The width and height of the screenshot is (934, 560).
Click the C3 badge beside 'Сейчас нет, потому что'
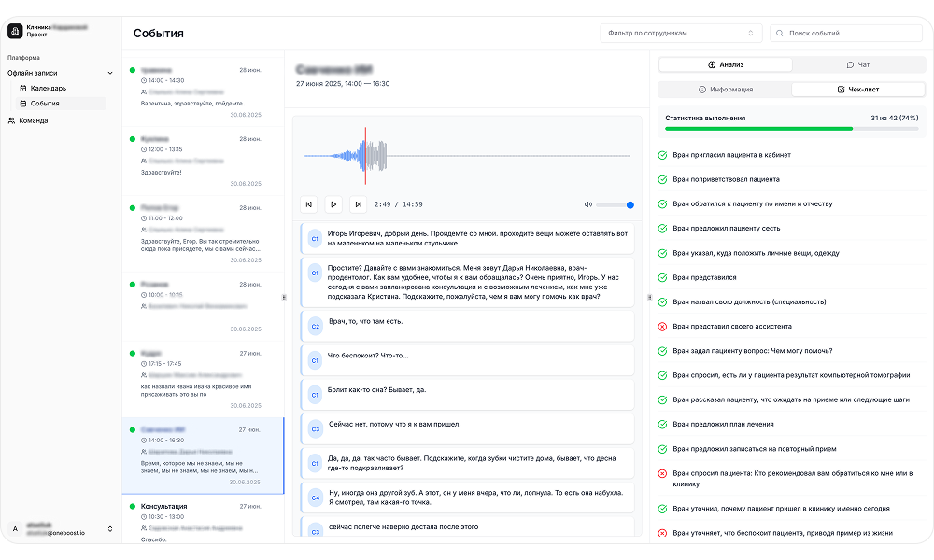click(315, 429)
